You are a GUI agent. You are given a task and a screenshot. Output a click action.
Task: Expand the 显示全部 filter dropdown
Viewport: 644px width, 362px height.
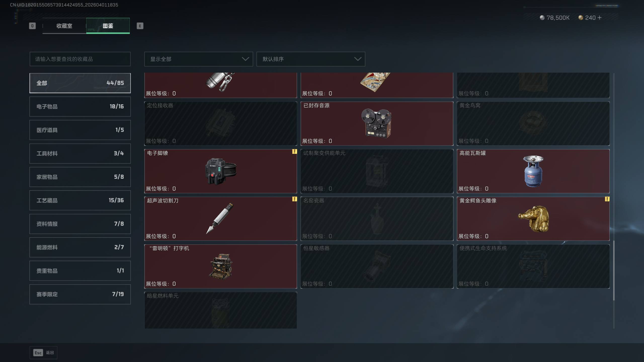[198, 59]
